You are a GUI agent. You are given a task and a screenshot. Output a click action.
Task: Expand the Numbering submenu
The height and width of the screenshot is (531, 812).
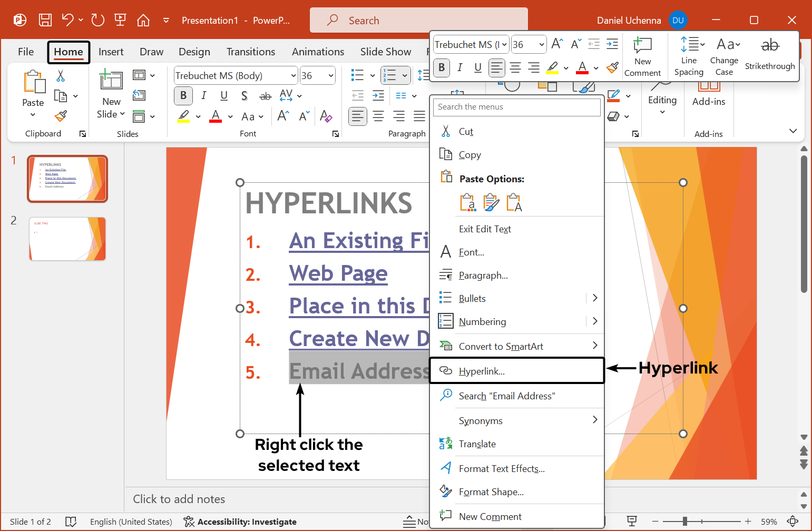(x=594, y=321)
